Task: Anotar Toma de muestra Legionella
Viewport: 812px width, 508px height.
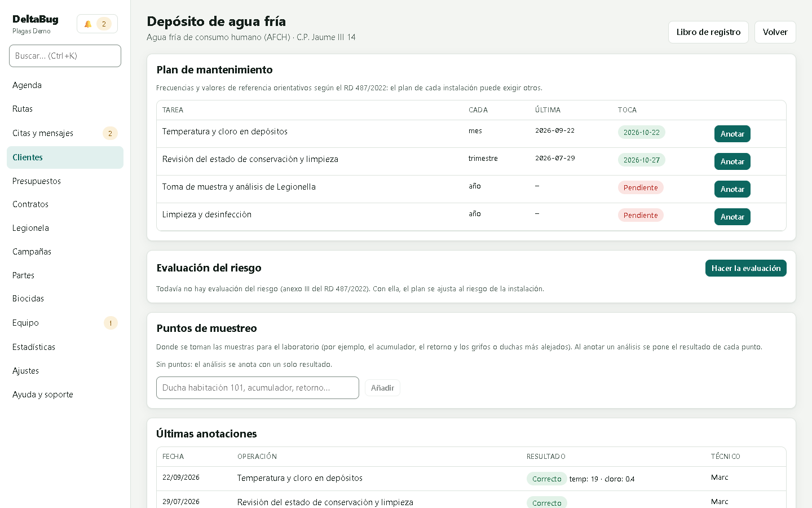Action: click(x=732, y=189)
